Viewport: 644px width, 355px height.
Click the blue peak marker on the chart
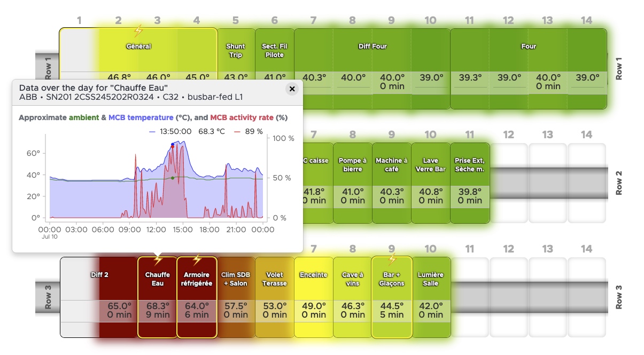pos(173,144)
